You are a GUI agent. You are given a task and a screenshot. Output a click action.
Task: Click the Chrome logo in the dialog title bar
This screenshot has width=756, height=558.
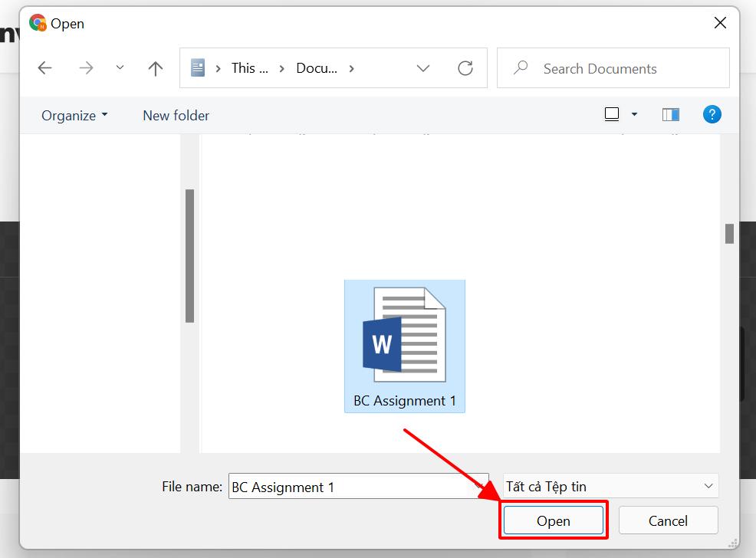pos(39,23)
